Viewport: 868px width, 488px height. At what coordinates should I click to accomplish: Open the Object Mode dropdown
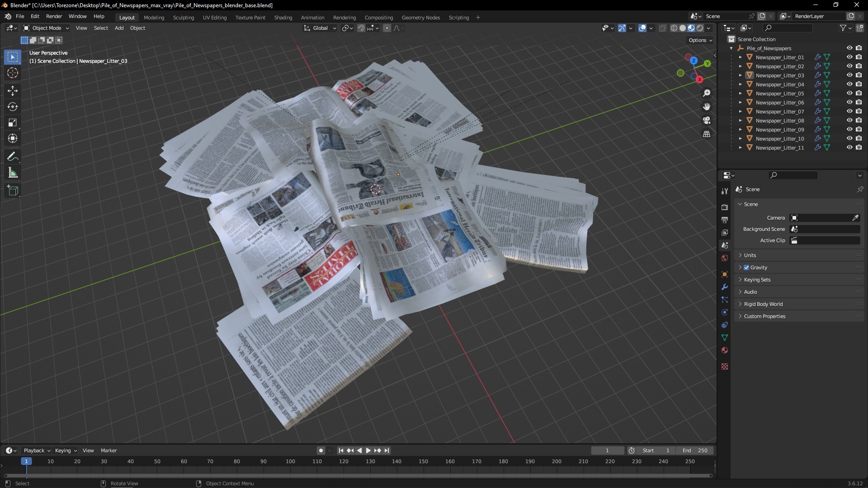pos(46,28)
